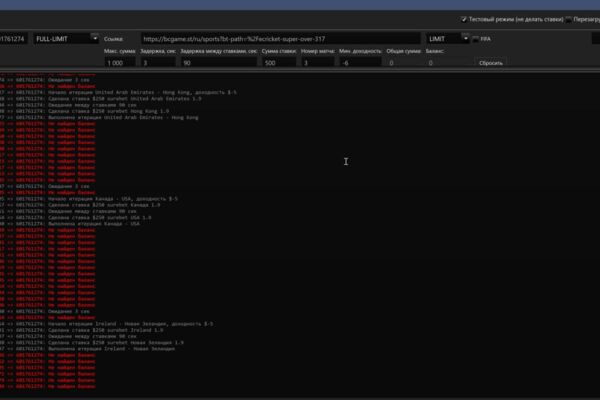Image resolution: width=600 pixels, height=400 pixels.
Task: Click the Задержка, сек field showing 3
Action: [158, 63]
